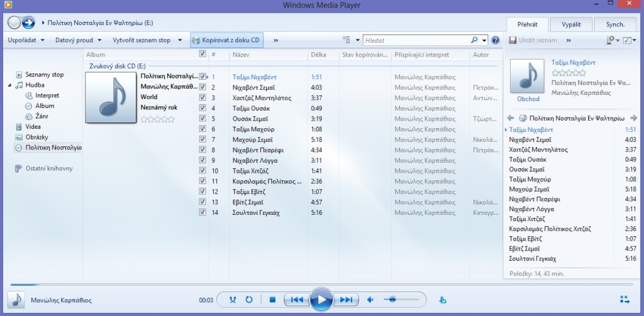Open the Datový proud dropdown menu
This screenshot has height=316, width=644.
pyautogui.click(x=79, y=40)
